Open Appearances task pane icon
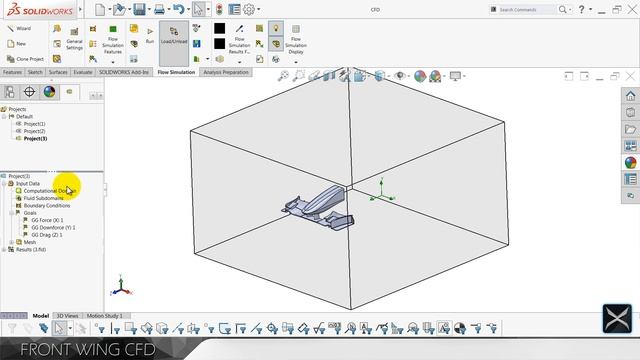The image size is (640, 360). click(631, 163)
